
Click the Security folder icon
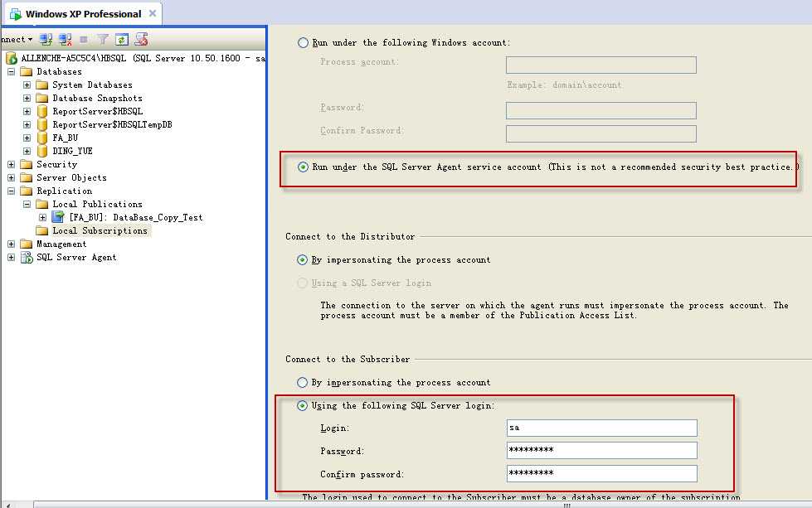pyautogui.click(x=27, y=165)
